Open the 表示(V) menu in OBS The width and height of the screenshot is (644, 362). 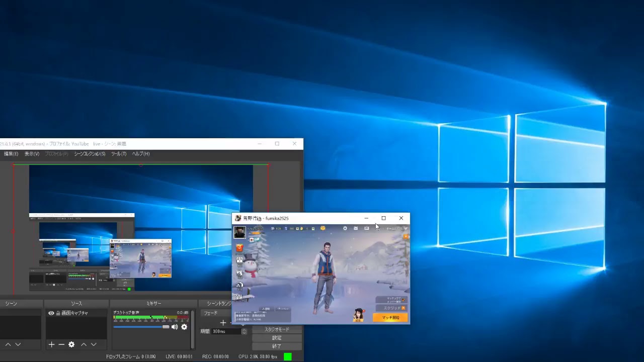pos(32,154)
